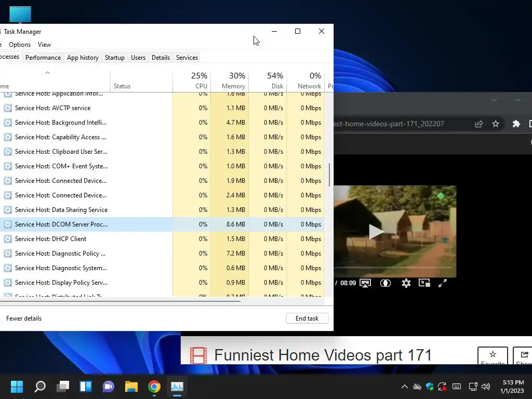Open Widgets from taskbar
Image resolution: width=532 pixels, height=399 pixels.
86,387
